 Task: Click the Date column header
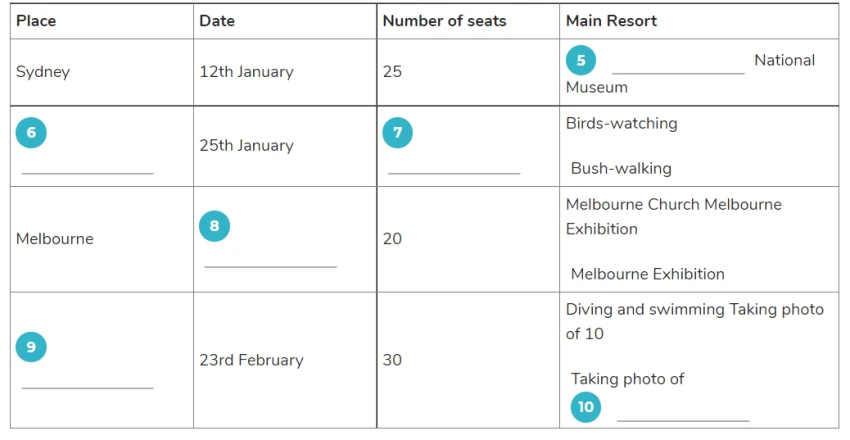tap(217, 21)
